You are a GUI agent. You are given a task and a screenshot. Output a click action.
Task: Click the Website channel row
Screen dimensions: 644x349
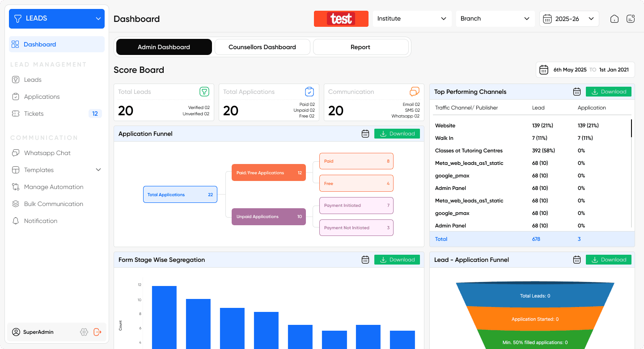coord(532,126)
